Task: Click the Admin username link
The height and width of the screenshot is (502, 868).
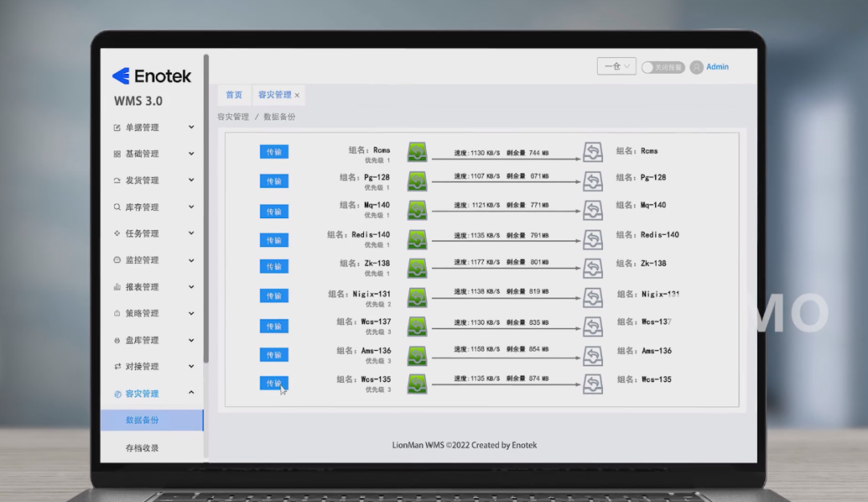Action: 718,67
